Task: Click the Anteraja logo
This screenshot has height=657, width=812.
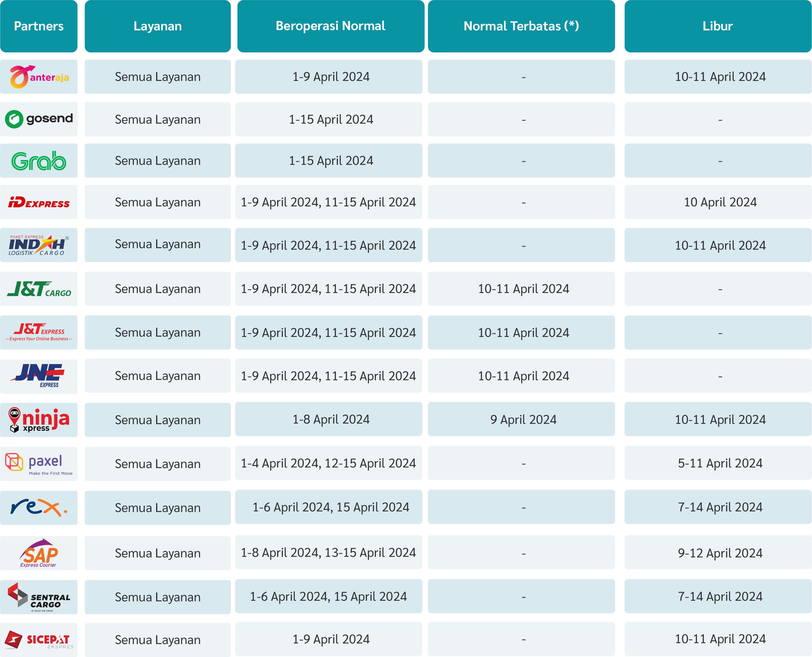Action: pyautogui.click(x=39, y=77)
